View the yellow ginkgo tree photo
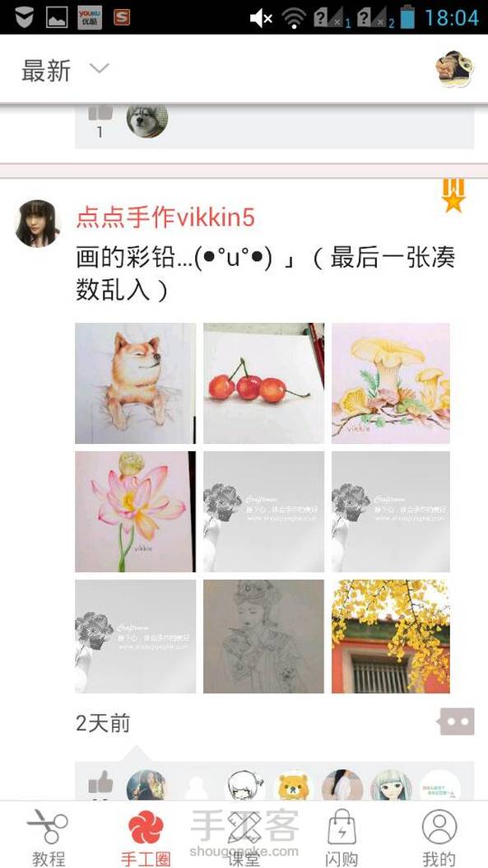Image resolution: width=488 pixels, height=868 pixels. (391, 637)
